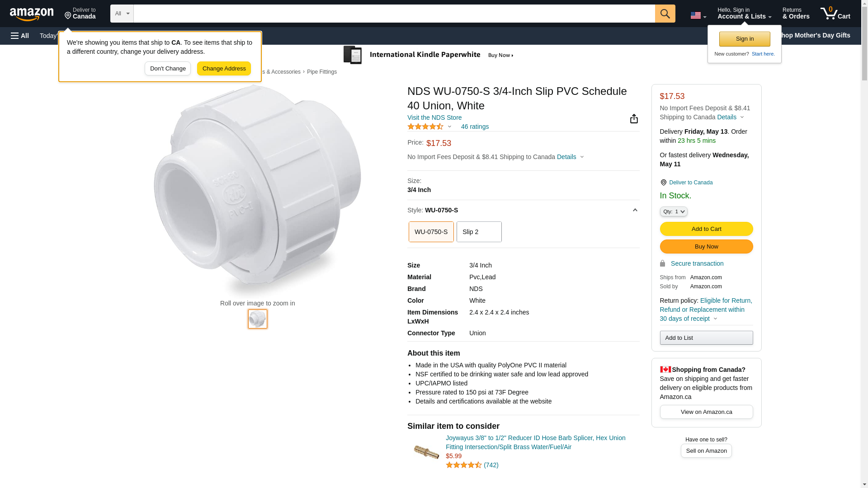Select the Slip 2 style option
Screen dimensions: 868x488
pyautogui.click(x=479, y=232)
